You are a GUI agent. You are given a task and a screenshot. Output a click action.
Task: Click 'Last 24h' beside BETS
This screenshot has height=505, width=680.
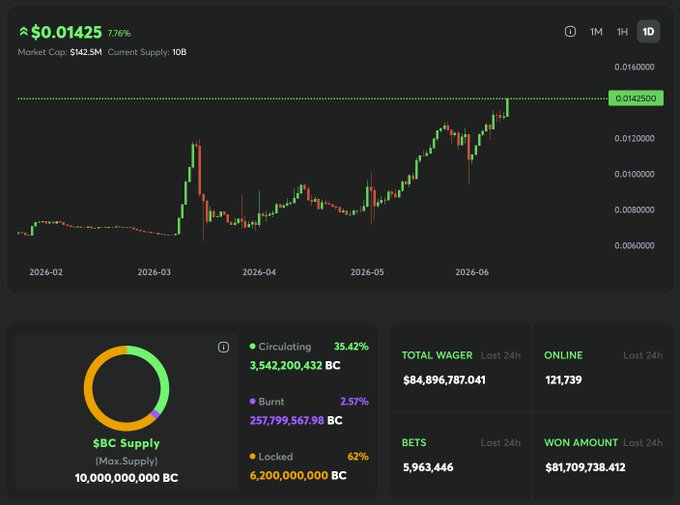(500, 443)
